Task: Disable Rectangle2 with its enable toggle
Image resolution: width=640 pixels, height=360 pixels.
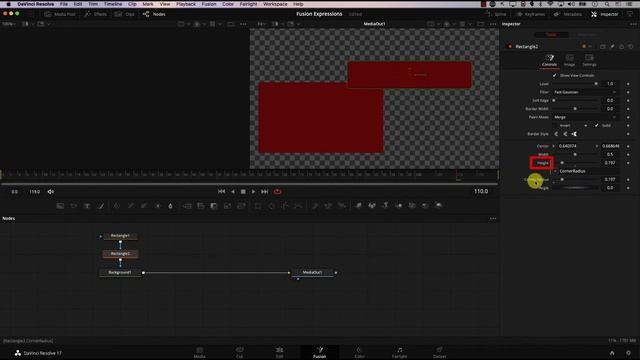Action: (x=510, y=47)
